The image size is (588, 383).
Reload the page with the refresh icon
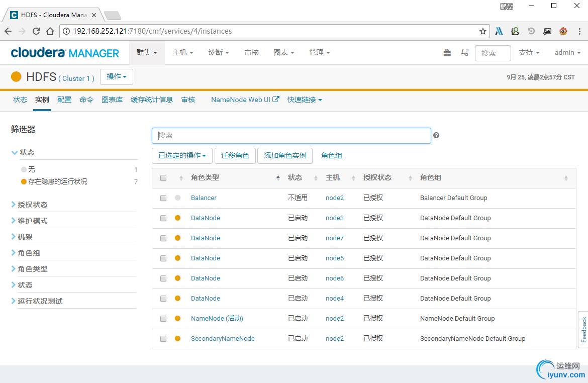(36, 31)
